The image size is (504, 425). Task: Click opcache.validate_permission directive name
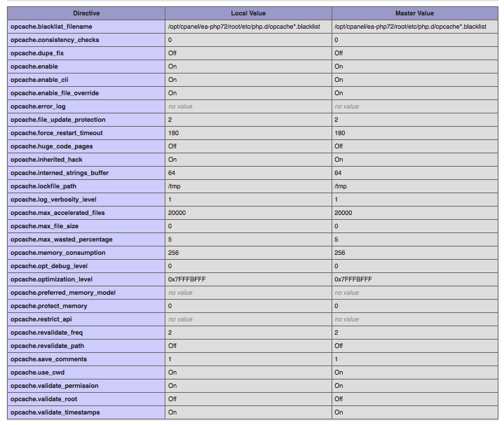54,386
